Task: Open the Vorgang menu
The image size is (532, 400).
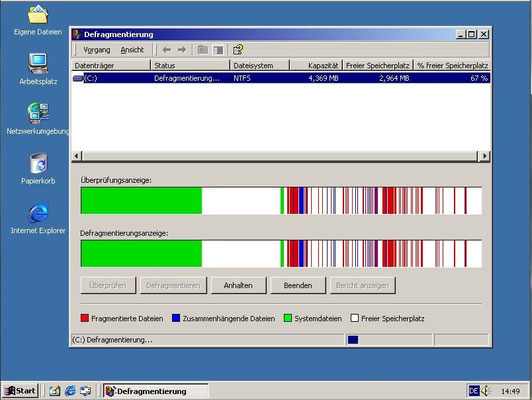Action: tap(97, 50)
